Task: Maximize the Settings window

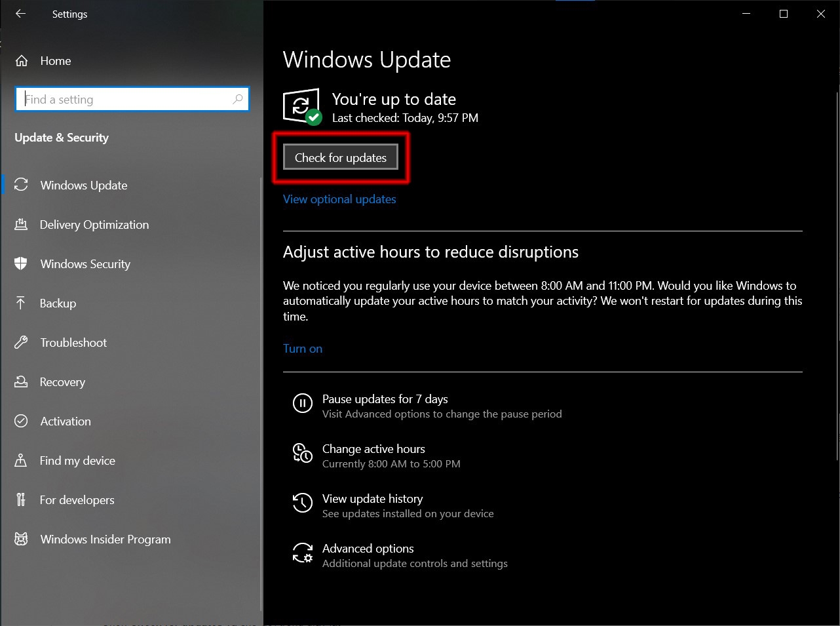Action: [x=783, y=14]
